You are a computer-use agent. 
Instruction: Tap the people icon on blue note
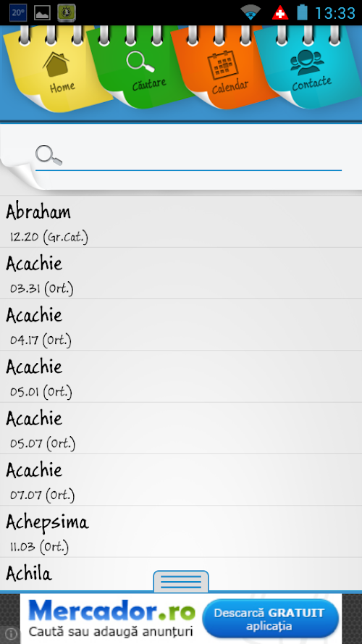coord(307,62)
